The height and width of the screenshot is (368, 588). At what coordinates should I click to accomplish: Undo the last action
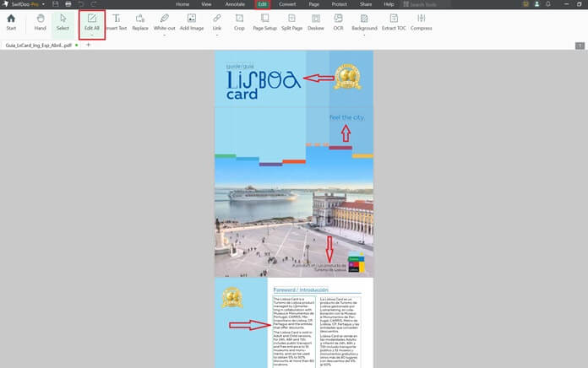click(81, 4)
